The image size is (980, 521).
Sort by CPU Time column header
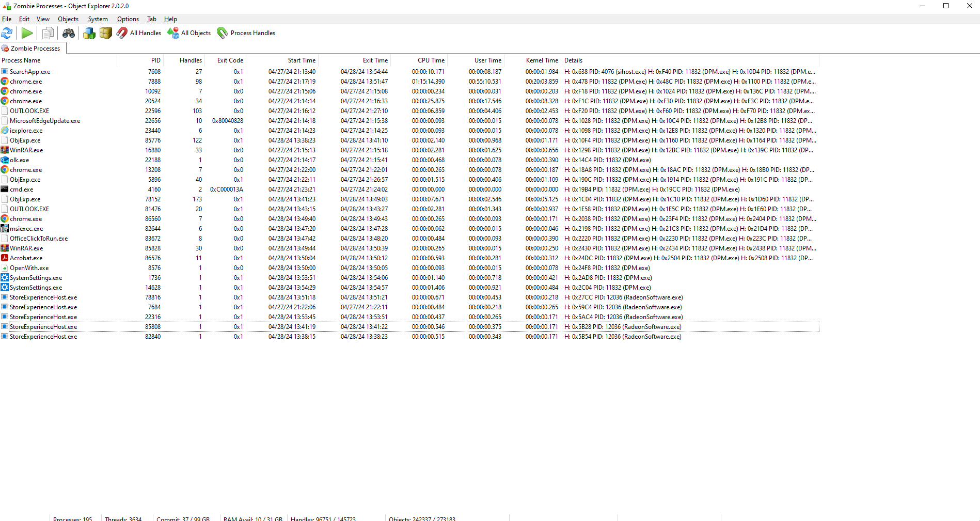(x=419, y=60)
